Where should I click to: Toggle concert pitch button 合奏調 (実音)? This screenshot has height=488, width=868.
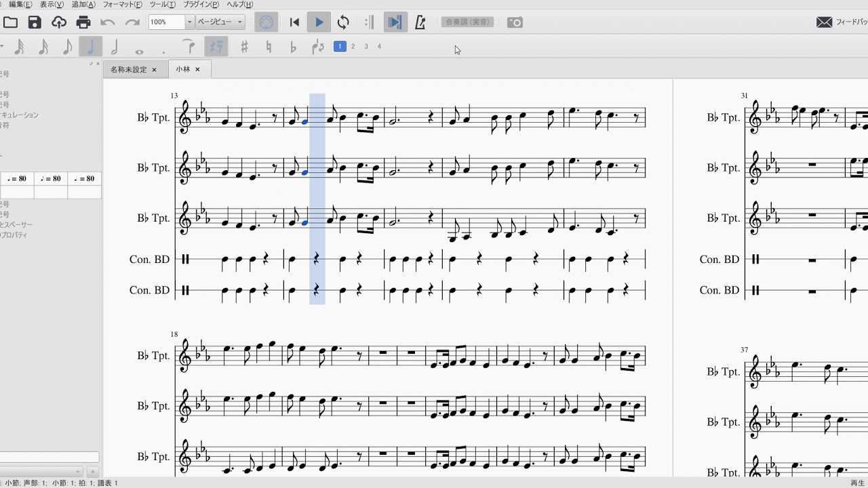pos(468,22)
